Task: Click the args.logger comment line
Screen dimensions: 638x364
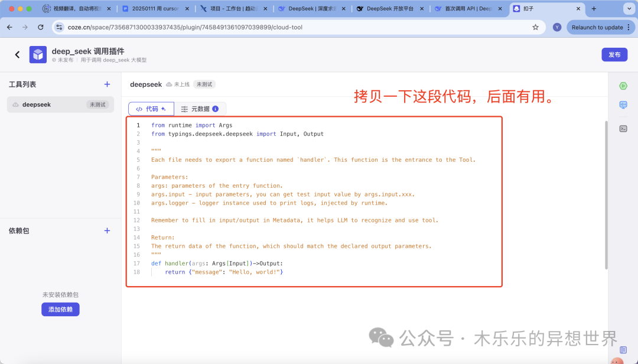Action: tap(269, 203)
